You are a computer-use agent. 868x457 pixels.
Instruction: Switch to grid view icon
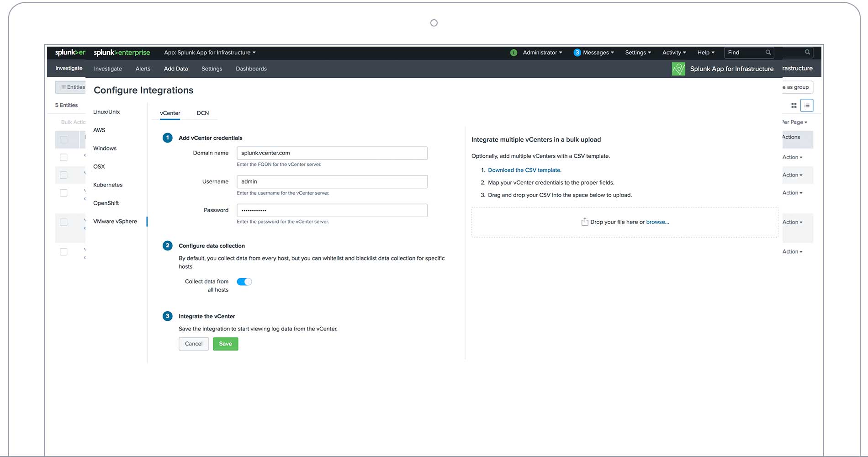[x=794, y=106]
